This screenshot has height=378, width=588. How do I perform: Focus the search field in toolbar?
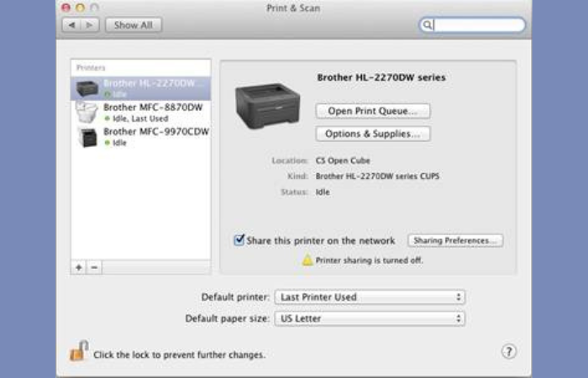472,25
